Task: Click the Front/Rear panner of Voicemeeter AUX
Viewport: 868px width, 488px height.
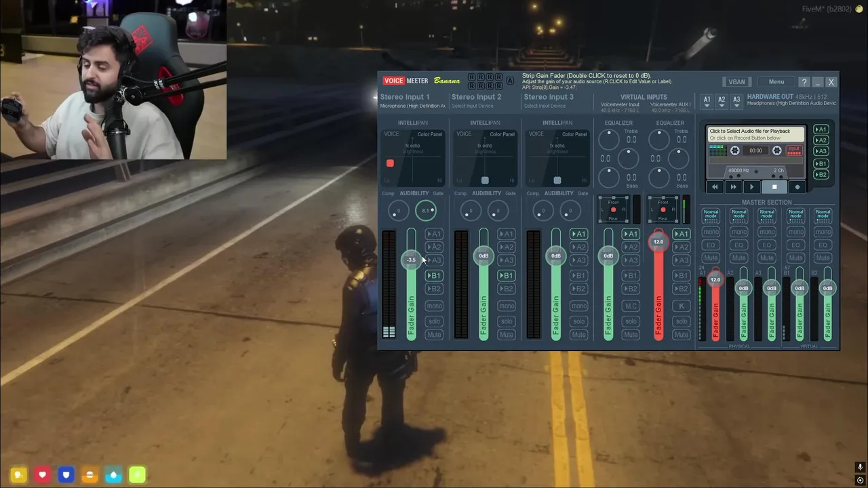Action: point(663,210)
